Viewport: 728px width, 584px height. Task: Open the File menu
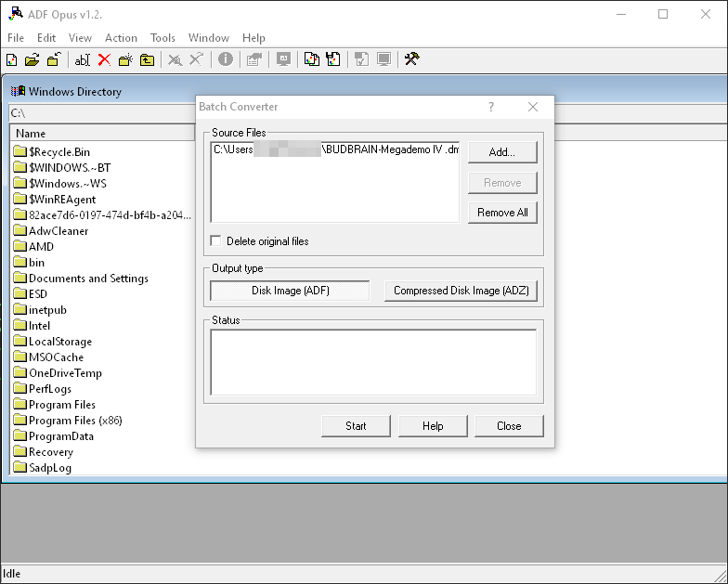(x=16, y=38)
